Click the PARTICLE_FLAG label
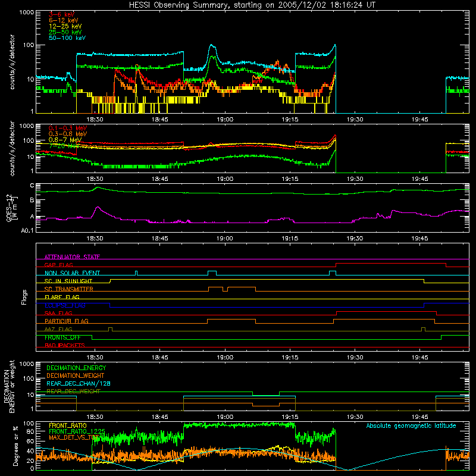This screenshot has width=476, height=476. tap(67, 321)
